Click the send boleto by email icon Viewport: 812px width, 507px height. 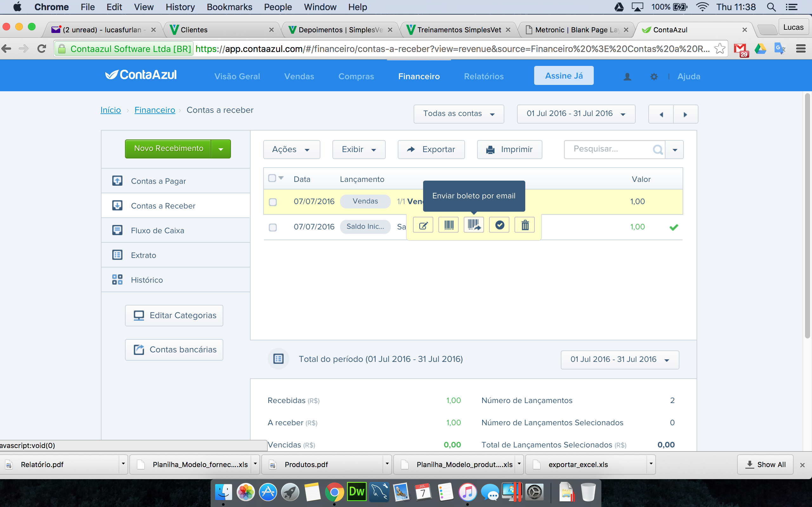pos(474,225)
